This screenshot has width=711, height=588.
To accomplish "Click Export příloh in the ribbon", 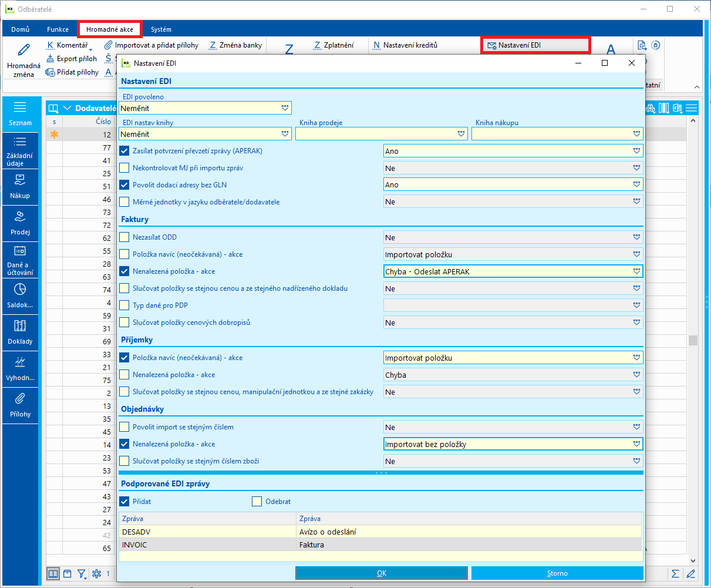I will coord(72,59).
